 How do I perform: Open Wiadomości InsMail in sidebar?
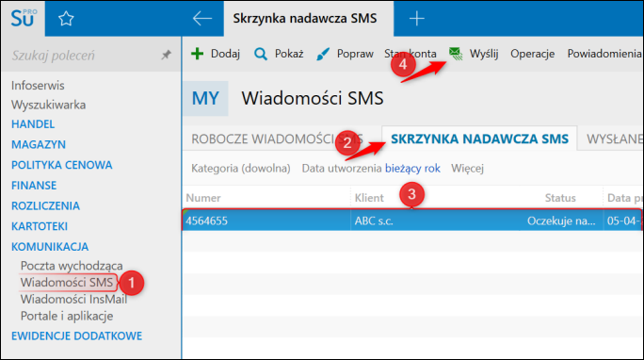[74, 299]
